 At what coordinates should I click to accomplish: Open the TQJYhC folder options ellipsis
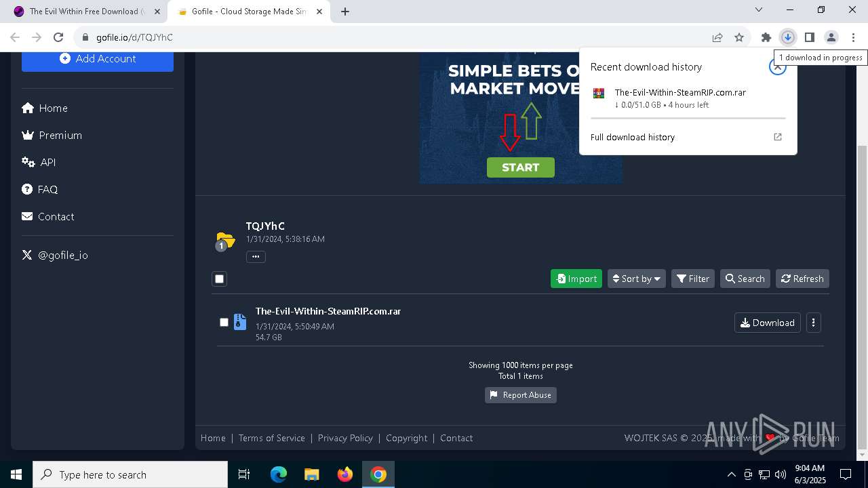tap(256, 256)
